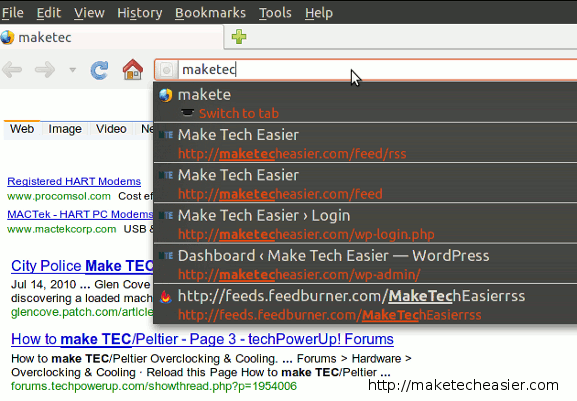577x401 pixels.
Task: Click the forums.techpowerup.com showthread URL text
Action: tap(154, 386)
